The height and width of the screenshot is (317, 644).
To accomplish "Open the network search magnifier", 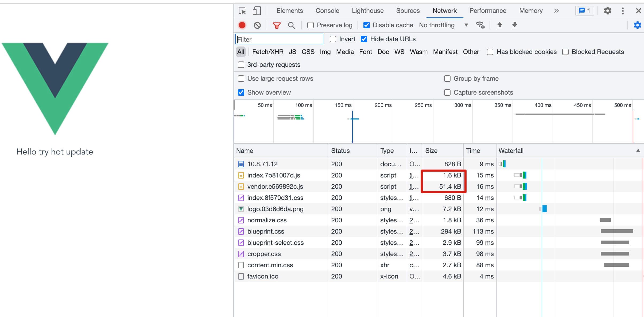I will coord(292,25).
